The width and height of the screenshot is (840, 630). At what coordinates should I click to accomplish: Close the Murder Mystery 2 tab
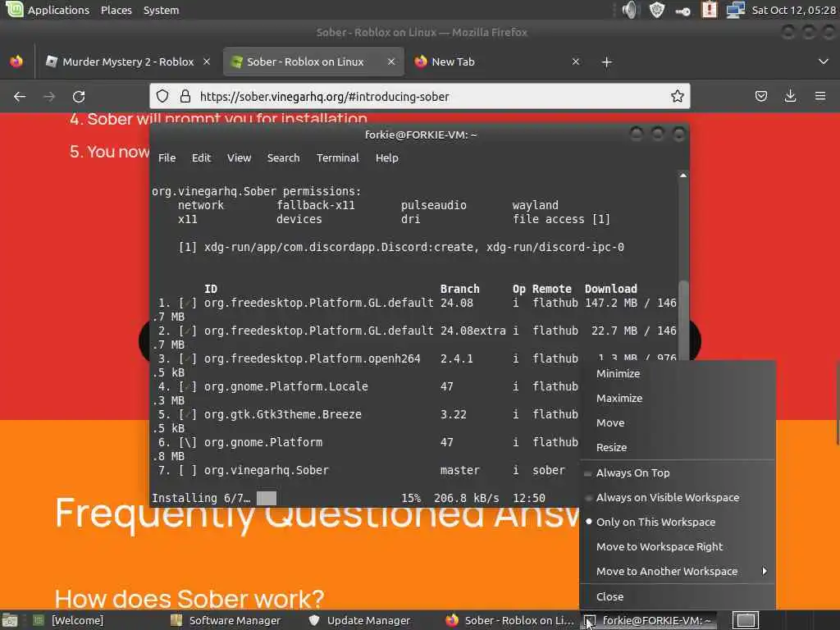(207, 62)
